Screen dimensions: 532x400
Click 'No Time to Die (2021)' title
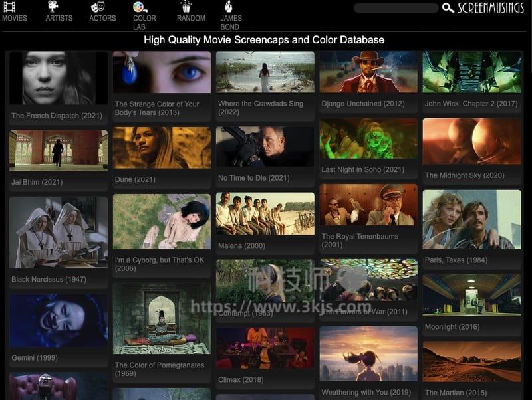click(x=254, y=178)
